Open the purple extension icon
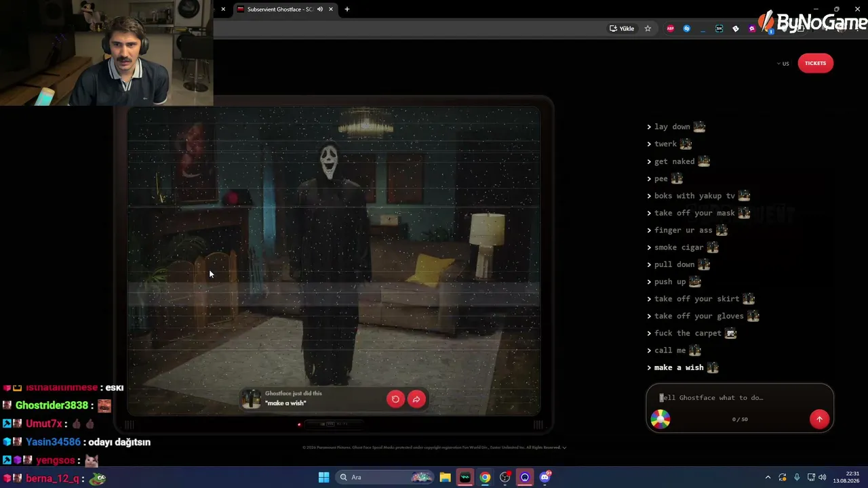Viewport: 868px width, 488px height. [x=752, y=28]
